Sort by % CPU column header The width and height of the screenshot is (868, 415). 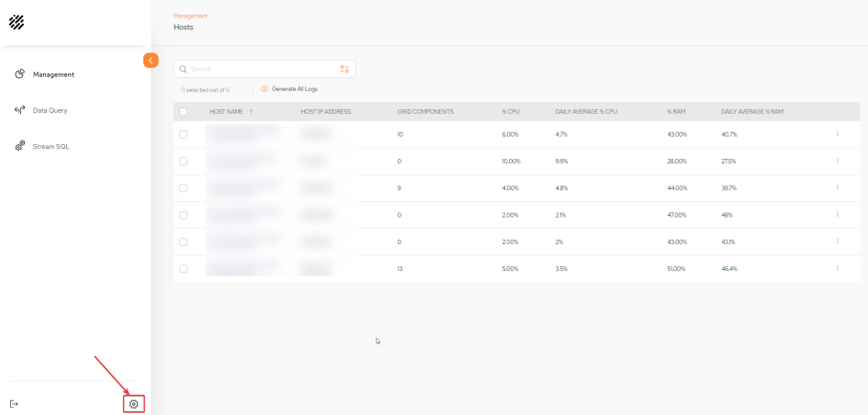point(511,112)
